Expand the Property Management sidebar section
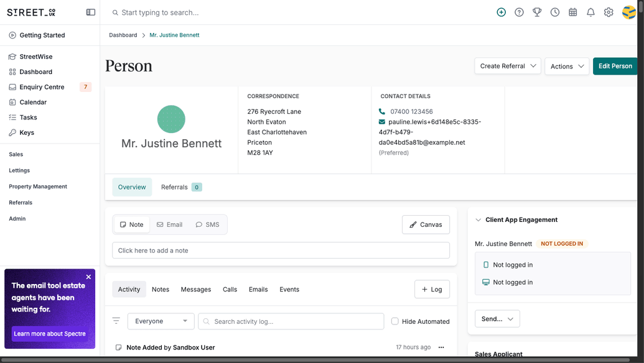The height and width of the screenshot is (363, 644). tap(38, 186)
